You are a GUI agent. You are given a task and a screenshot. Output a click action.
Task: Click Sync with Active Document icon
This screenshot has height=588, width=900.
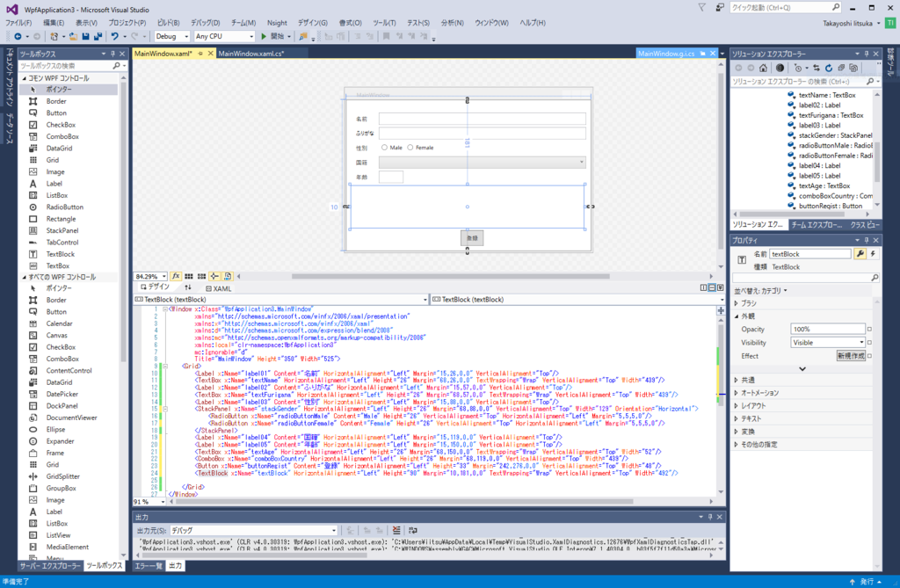point(817,68)
